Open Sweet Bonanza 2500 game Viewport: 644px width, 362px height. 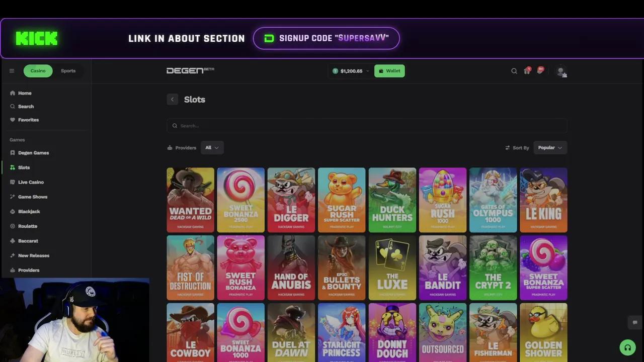[x=240, y=200]
